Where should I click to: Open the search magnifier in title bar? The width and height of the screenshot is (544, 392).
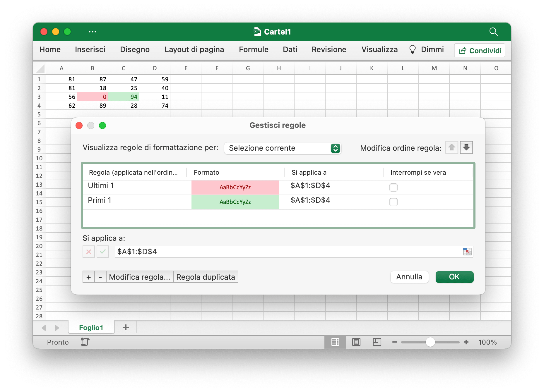point(493,32)
